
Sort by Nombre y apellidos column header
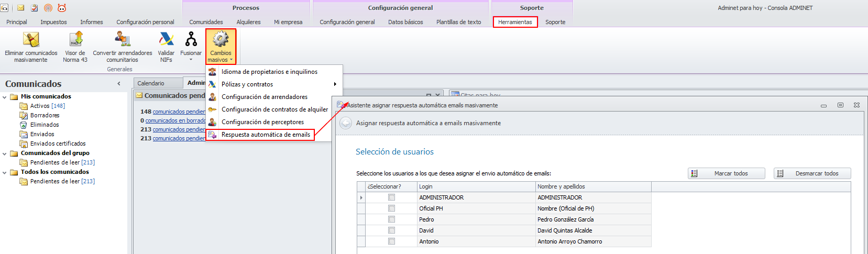coord(594,186)
